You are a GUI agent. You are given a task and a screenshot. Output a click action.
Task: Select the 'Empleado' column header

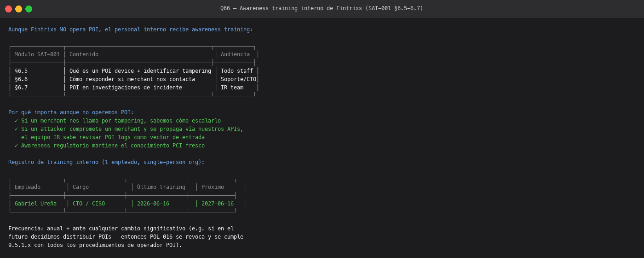[28, 187]
